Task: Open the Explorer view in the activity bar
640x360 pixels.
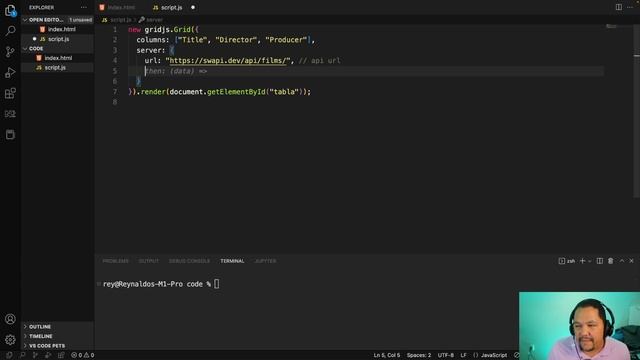Action: pos(10,10)
